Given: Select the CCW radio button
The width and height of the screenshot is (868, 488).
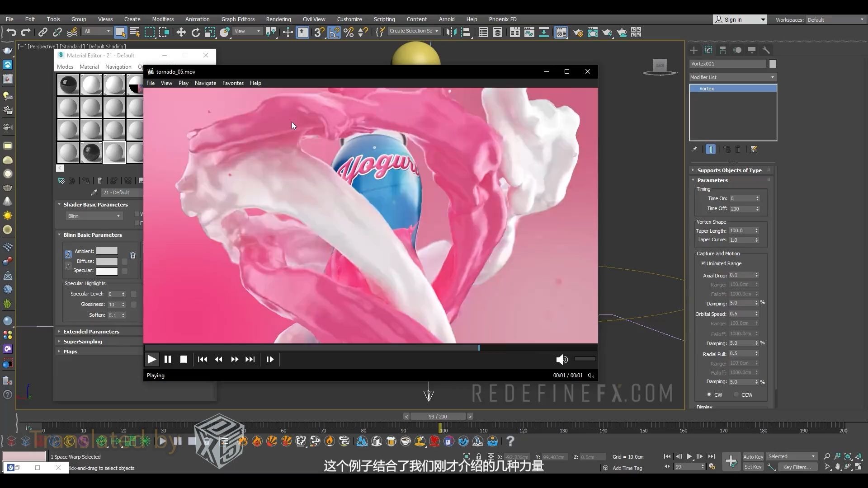Looking at the screenshot, I should point(736,394).
